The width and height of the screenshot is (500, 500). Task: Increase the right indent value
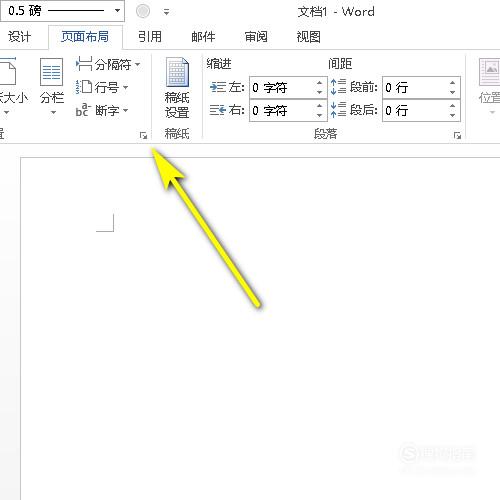(x=319, y=105)
